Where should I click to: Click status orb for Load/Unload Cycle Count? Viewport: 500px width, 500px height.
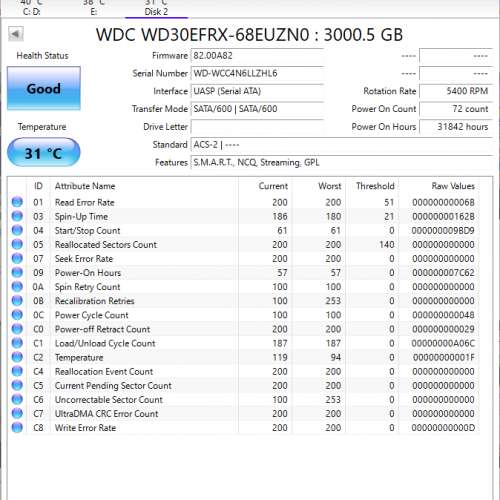pos(17,343)
